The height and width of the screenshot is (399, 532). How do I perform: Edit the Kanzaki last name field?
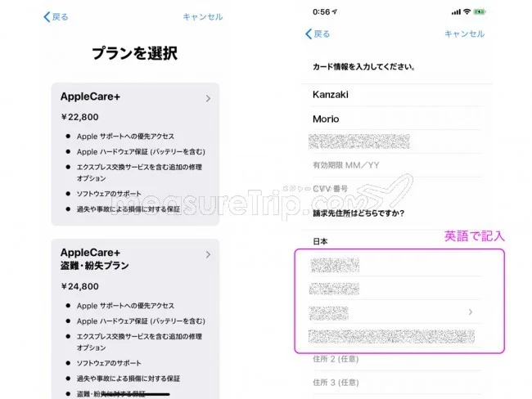(397, 95)
